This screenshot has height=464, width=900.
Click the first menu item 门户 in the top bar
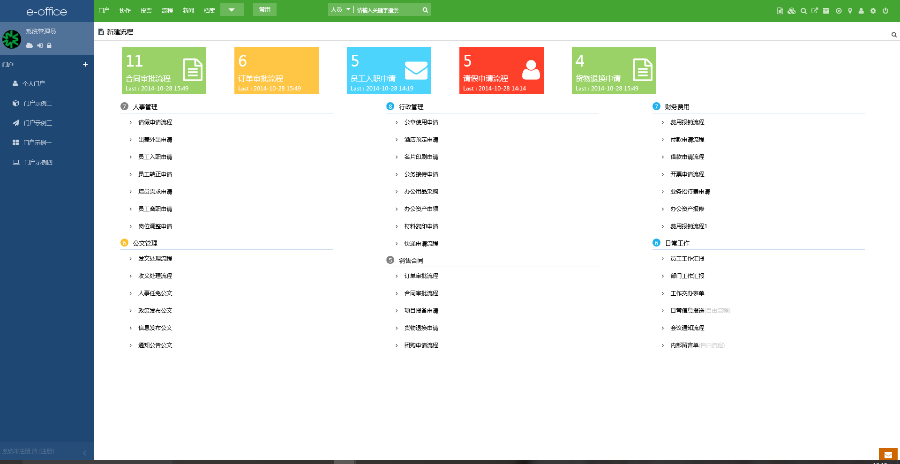[x=103, y=10]
